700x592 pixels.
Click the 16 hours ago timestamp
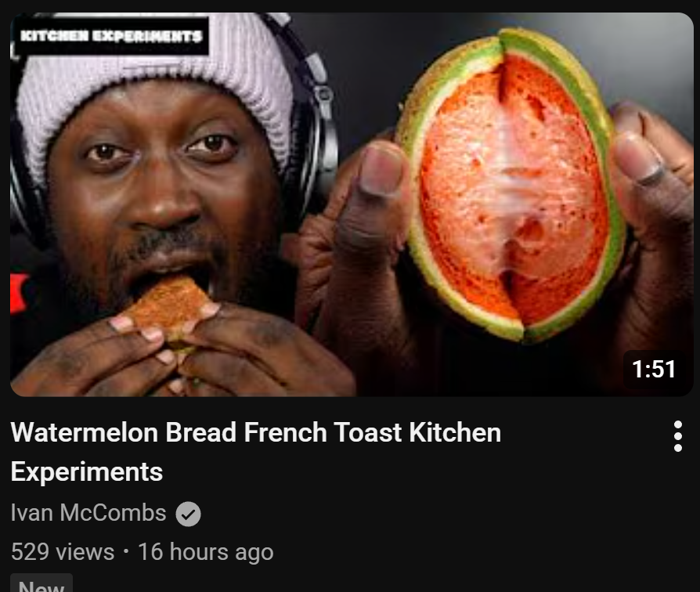coord(206,552)
